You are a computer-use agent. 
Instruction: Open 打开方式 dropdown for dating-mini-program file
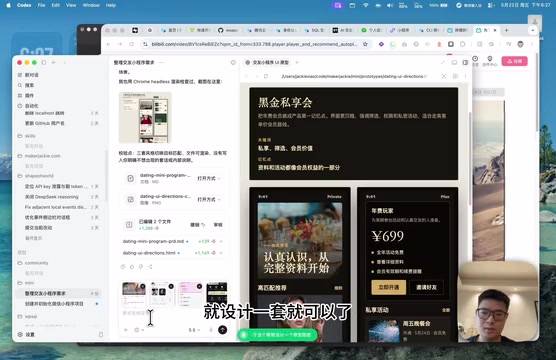(x=209, y=178)
